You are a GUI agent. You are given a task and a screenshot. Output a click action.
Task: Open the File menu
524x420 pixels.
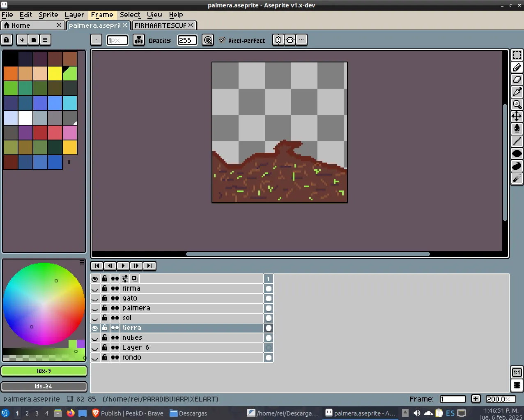click(7, 15)
